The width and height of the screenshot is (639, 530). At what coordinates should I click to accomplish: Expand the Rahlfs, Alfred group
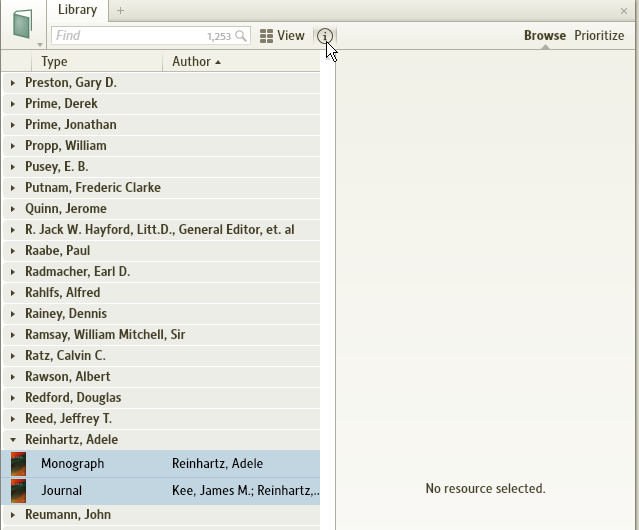[x=13, y=293]
